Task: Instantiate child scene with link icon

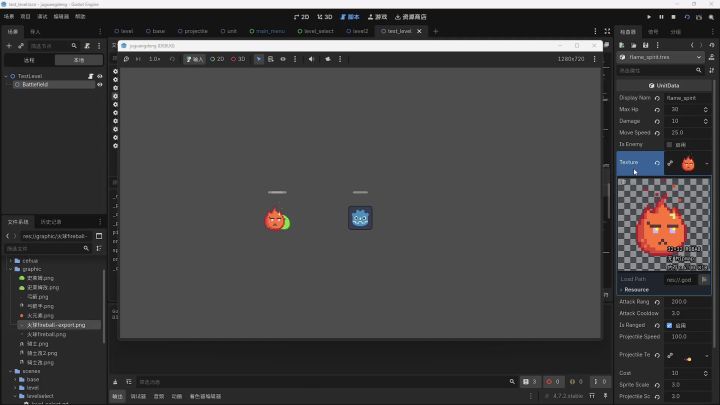Action: 21,46
